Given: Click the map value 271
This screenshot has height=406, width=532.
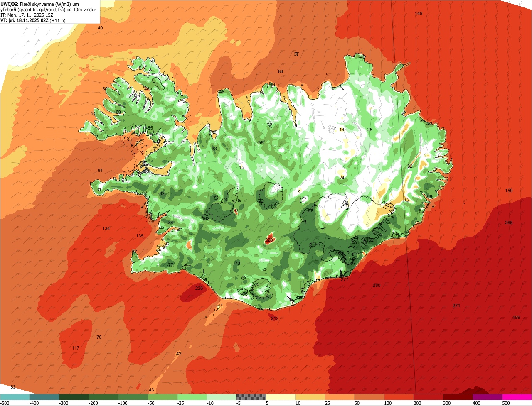Looking at the screenshot, I should 456,306.
